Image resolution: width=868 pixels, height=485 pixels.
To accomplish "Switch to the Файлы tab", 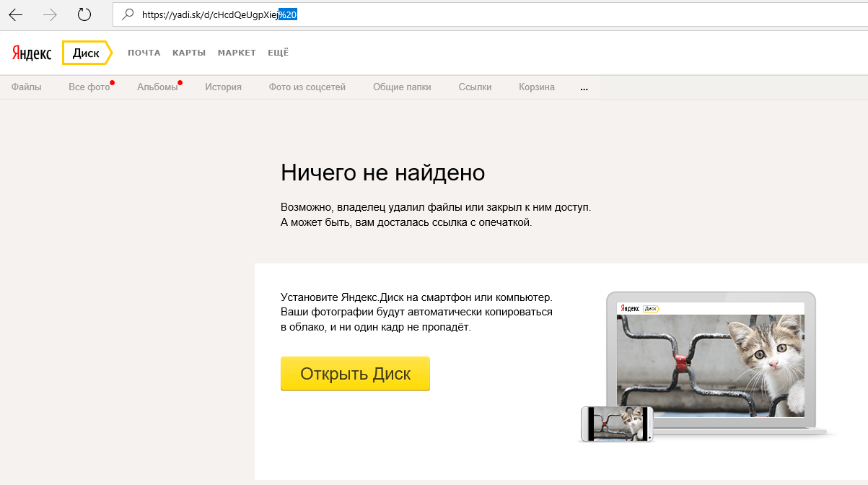I will tap(27, 87).
